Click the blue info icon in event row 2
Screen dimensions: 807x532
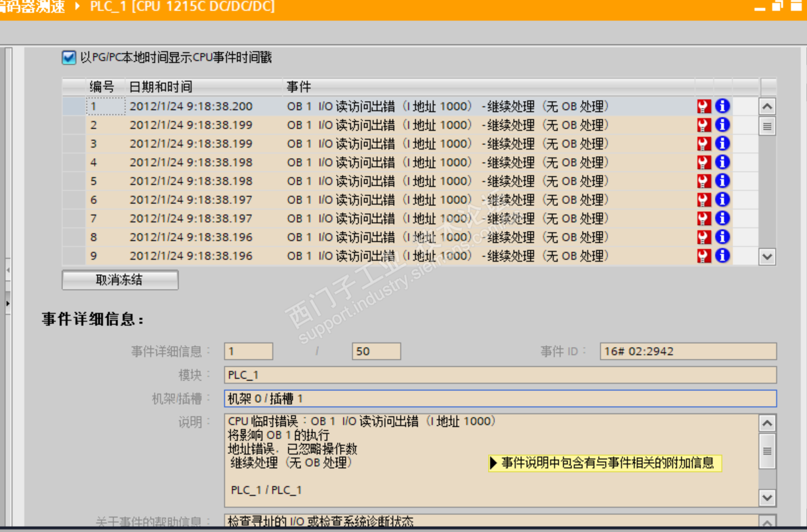(x=722, y=125)
